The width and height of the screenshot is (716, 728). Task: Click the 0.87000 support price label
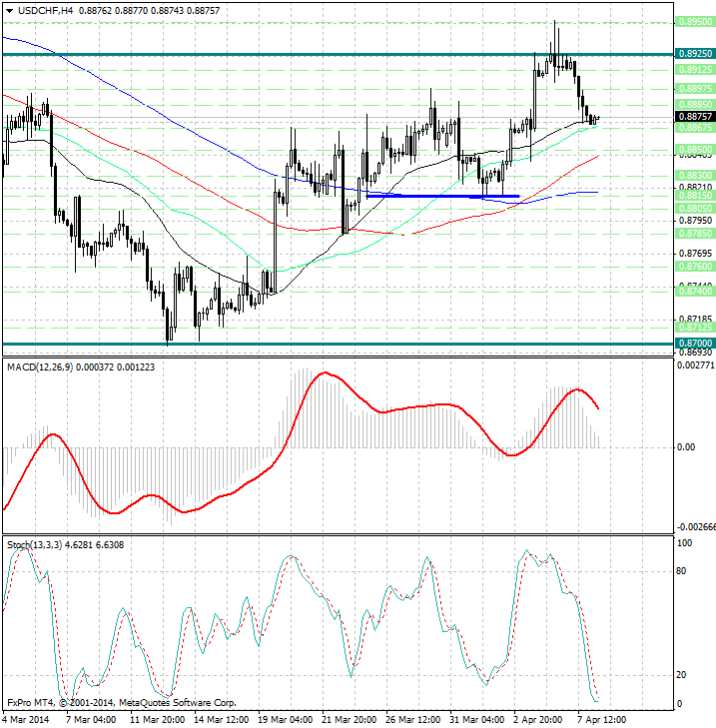[x=693, y=343]
